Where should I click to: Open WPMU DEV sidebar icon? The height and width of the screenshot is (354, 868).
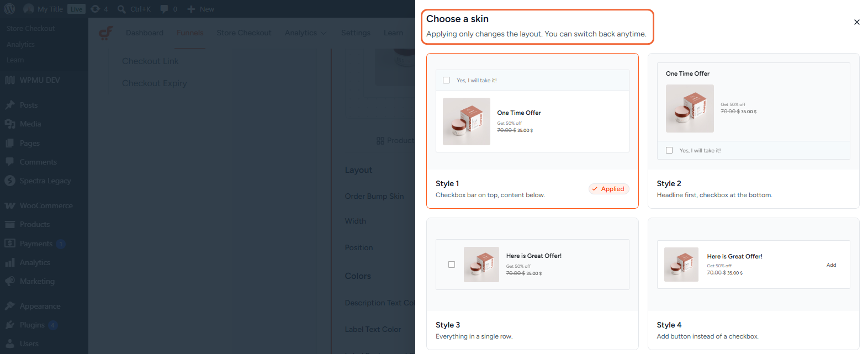click(10, 80)
